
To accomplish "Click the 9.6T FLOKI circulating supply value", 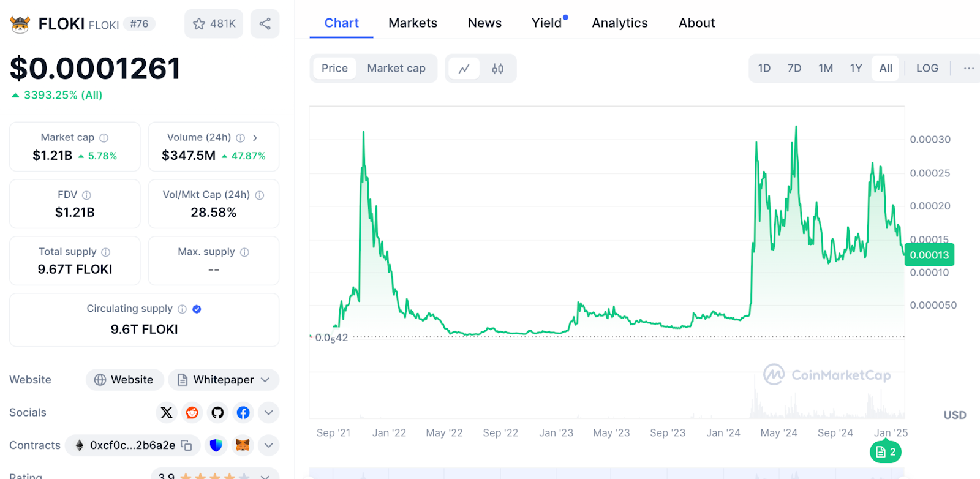I will pyautogui.click(x=144, y=330).
